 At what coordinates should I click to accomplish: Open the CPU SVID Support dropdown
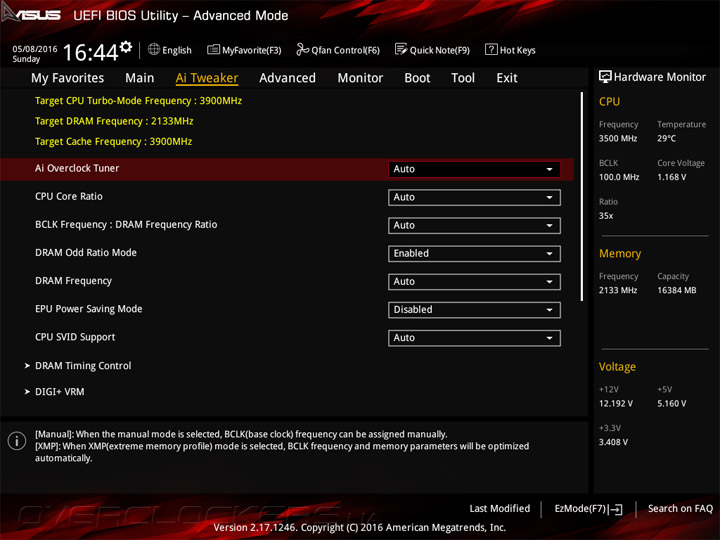click(474, 338)
